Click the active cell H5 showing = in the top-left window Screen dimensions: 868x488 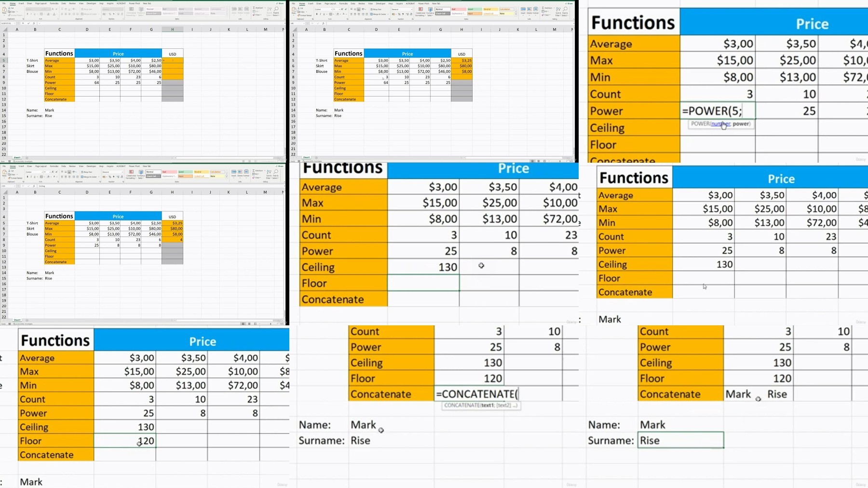[x=172, y=60]
